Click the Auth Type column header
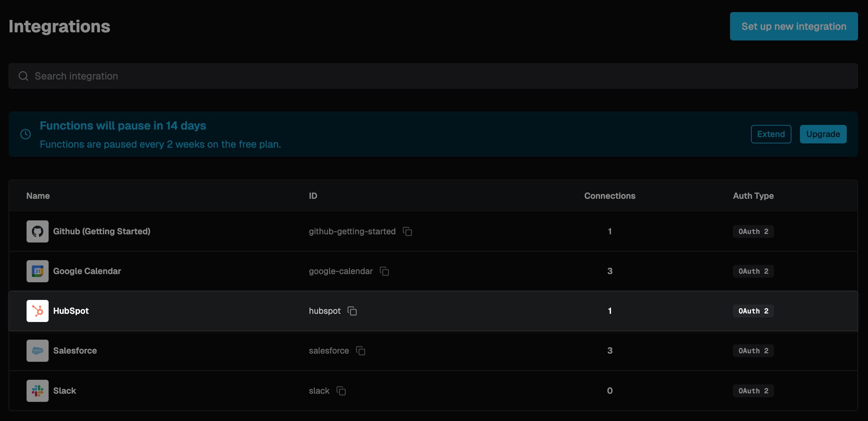This screenshot has height=421, width=868. point(753,196)
